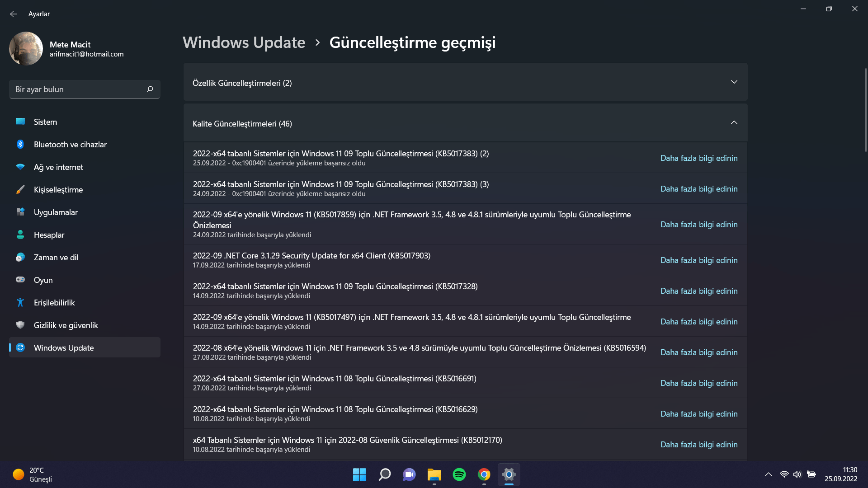Viewport: 868px width, 488px height.
Task: Open Spotify from the taskbar
Action: click(x=459, y=474)
